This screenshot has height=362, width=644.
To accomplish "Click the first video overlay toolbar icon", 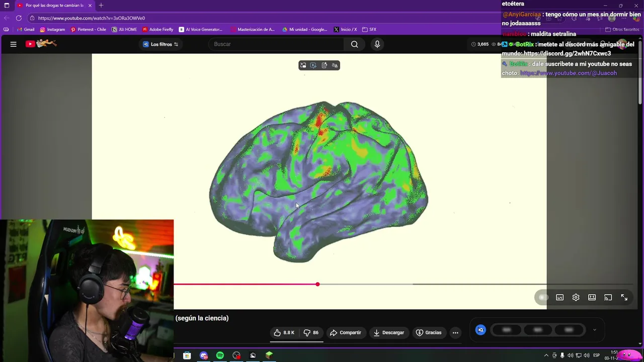I will (303, 65).
